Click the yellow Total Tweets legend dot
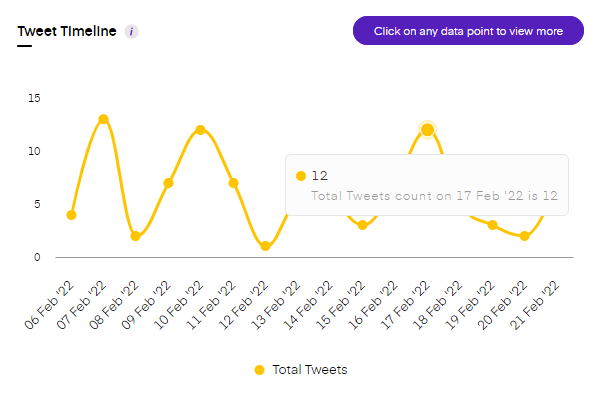This screenshot has height=417, width=603. pos(259,370)
